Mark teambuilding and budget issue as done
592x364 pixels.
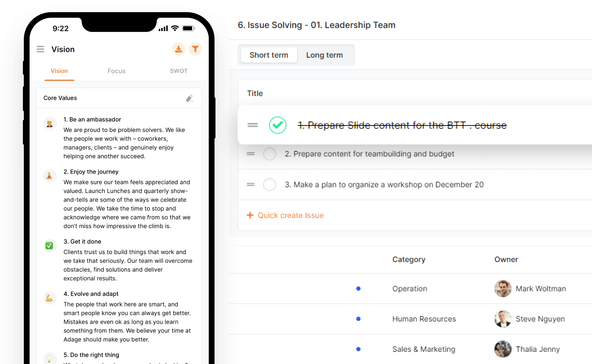[270, 154]
